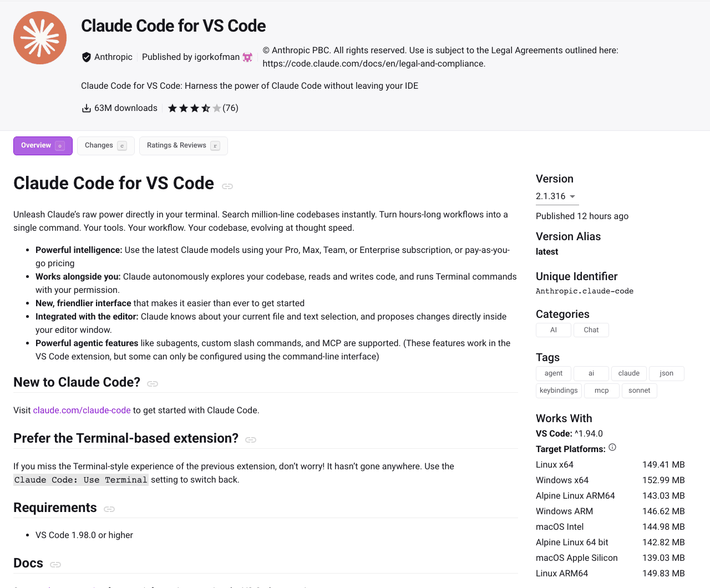The image size is (710, 588).
Task: Select the Chat category
Action: (x=591, y=330)
